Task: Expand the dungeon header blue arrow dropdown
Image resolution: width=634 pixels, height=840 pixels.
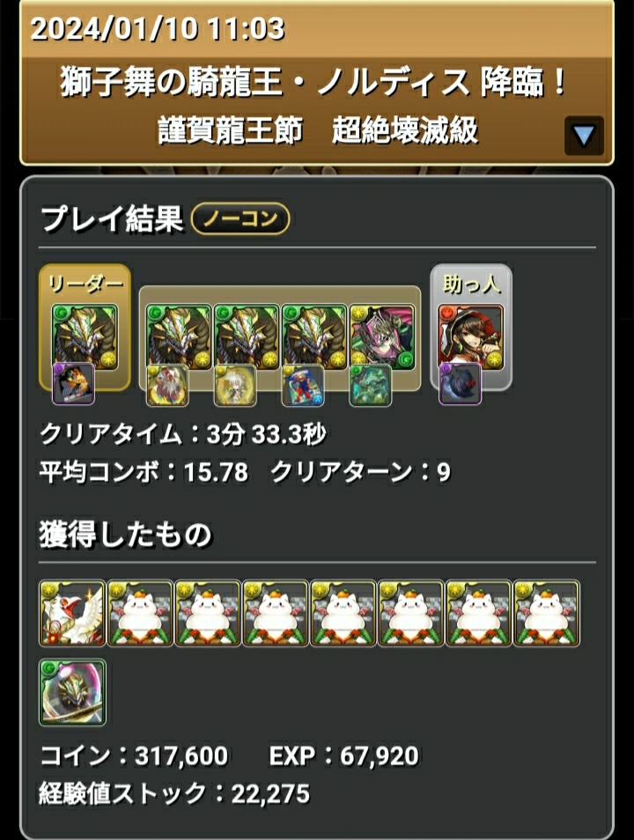Action: click(x=584, y=136)
